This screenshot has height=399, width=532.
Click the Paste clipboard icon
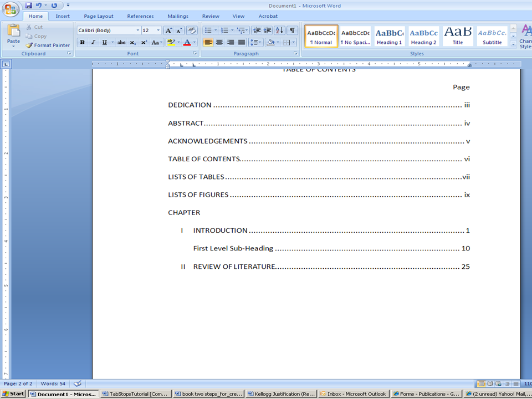(13, 30)
